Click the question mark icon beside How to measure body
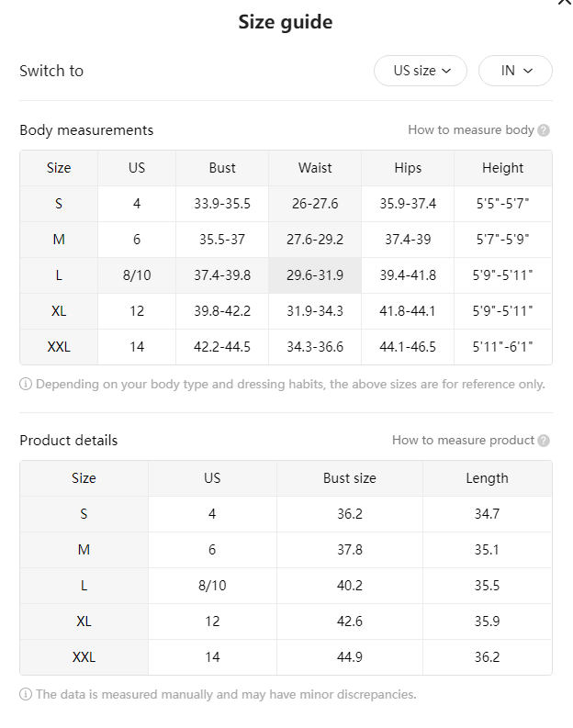Image resolution: width=573 pixels, height=728 pixels. point(544,130)
